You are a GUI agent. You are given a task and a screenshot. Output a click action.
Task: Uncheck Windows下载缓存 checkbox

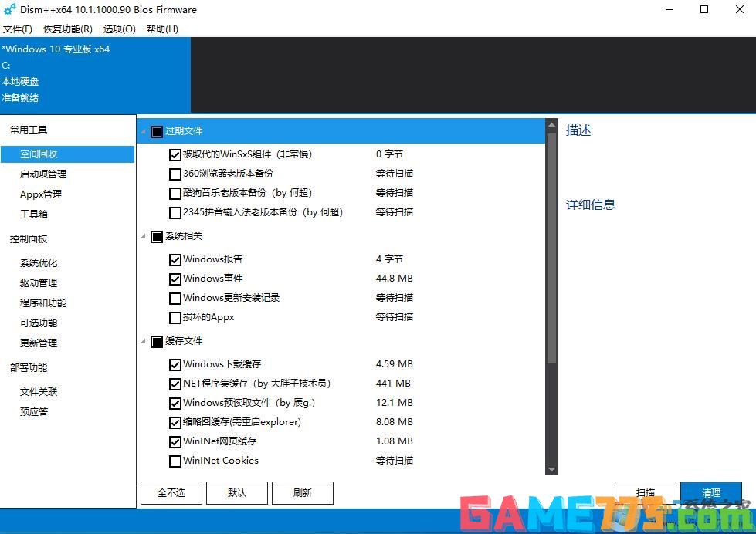point(175,365)
